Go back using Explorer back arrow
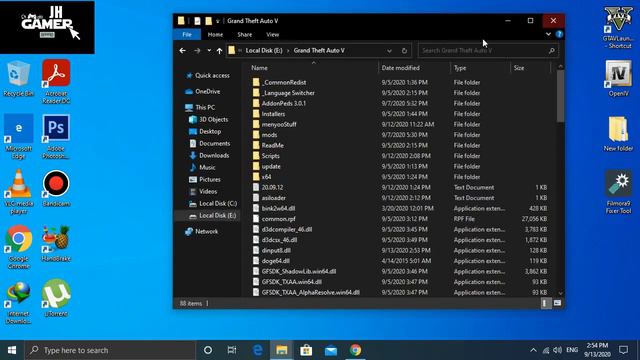The width and height of the screenshot is (640, 360). click(182, 51)
